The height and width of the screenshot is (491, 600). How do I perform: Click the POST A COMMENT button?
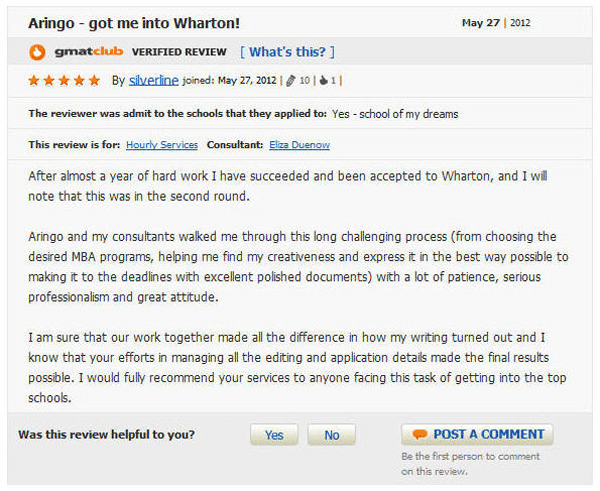click(x=477, y=435)
